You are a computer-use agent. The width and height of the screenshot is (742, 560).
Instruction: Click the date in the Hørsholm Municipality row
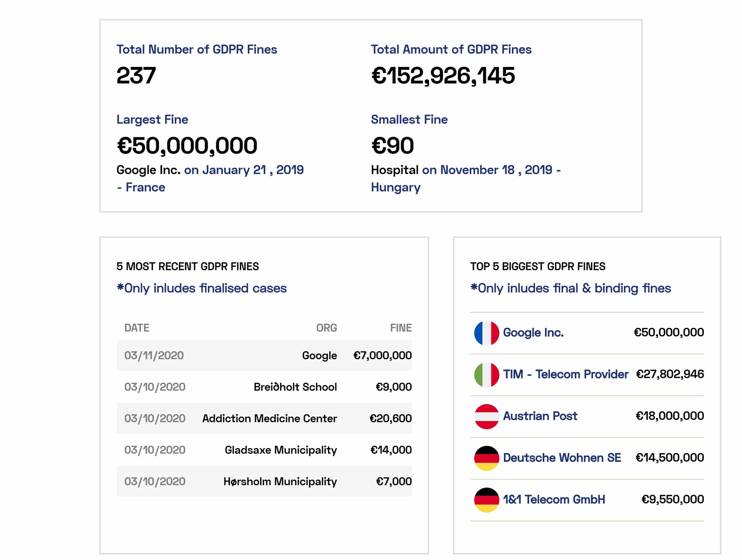[155, 482]
